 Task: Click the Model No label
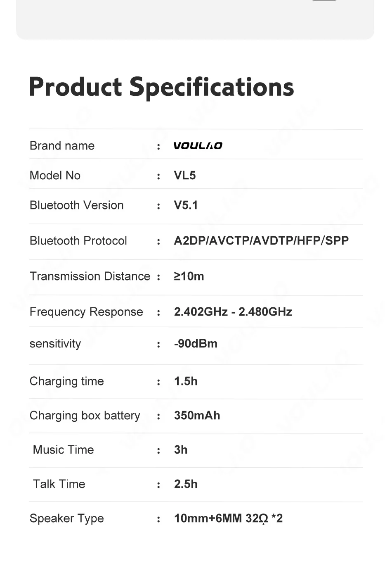55,175
